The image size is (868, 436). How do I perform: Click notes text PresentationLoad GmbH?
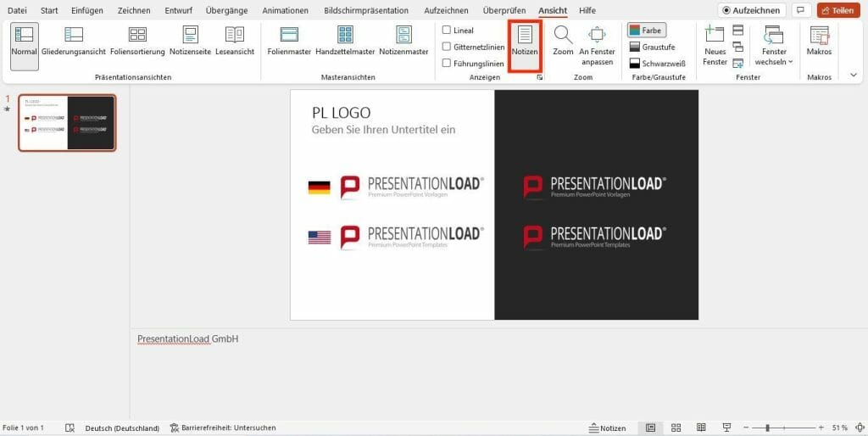click(x=187, y=338)
